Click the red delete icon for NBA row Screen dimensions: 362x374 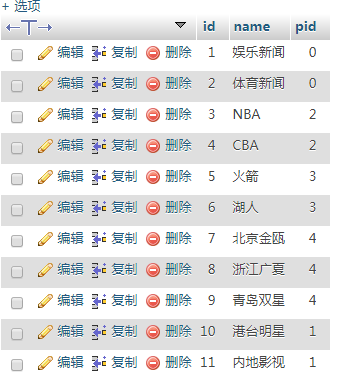[153, 115]
